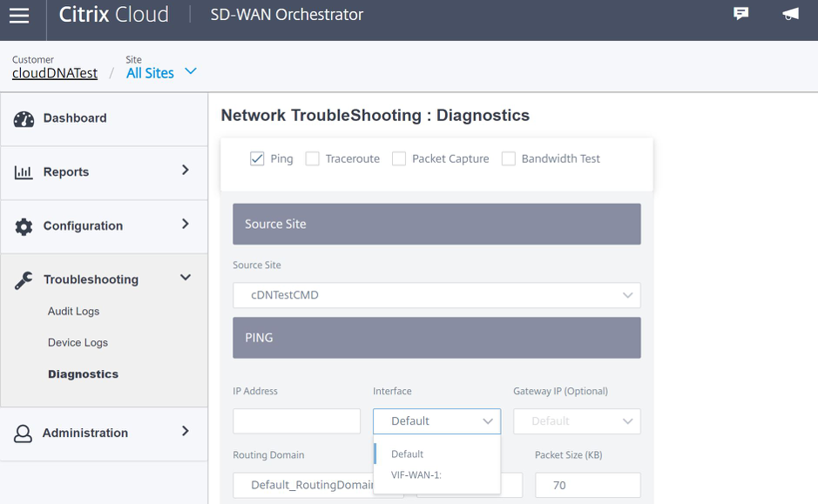Open the Source Site cDNTestCMD dropdown

(436, 295)
